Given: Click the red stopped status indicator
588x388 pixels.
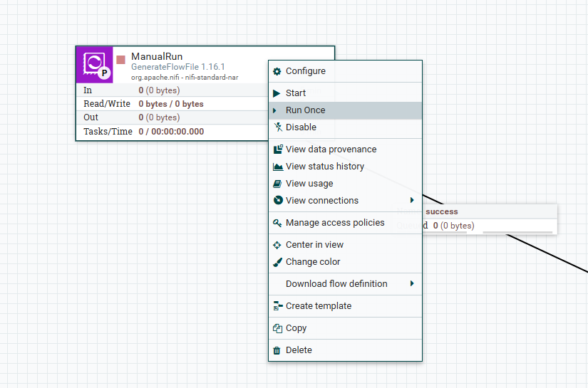Looking at the screenshot, I should pyautogui.click(x=120, y=60).
